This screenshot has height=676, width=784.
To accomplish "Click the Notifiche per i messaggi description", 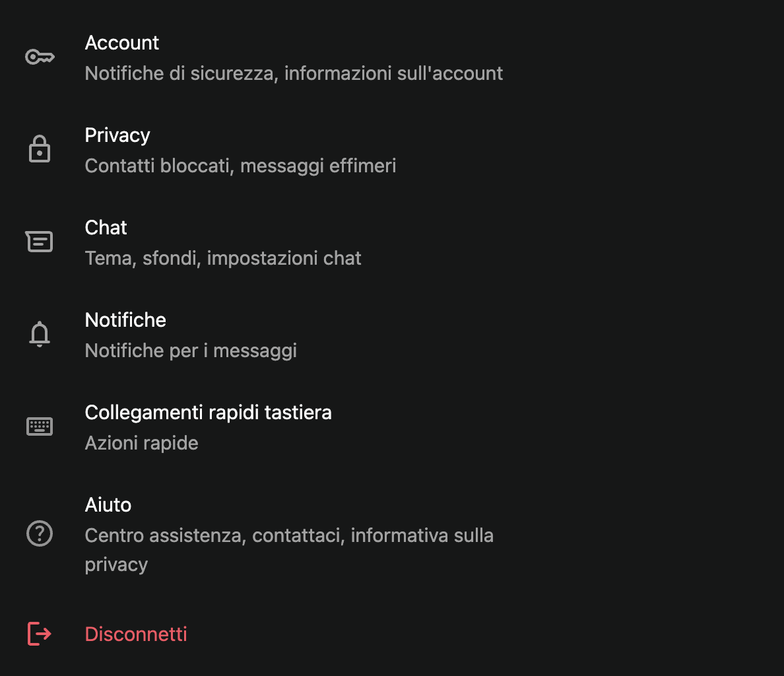I will click(190, 351).
